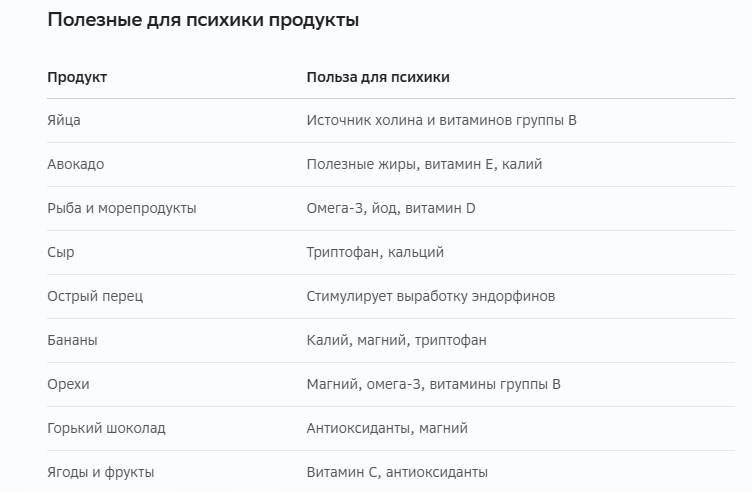The width and height of the screenshot is (752, 492).
Task: Click 'Магний, омега-3, витамины группы B'
Action: tap(434, 384)
